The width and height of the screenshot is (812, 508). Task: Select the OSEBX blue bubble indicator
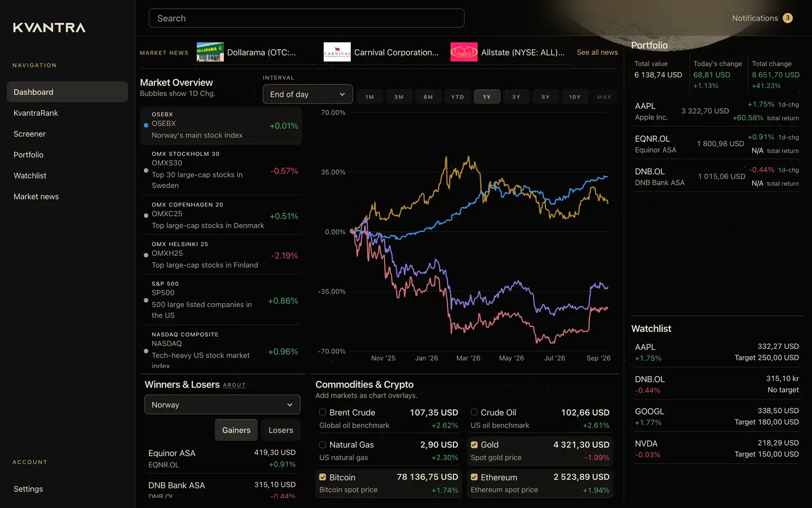tap(146, 125)
